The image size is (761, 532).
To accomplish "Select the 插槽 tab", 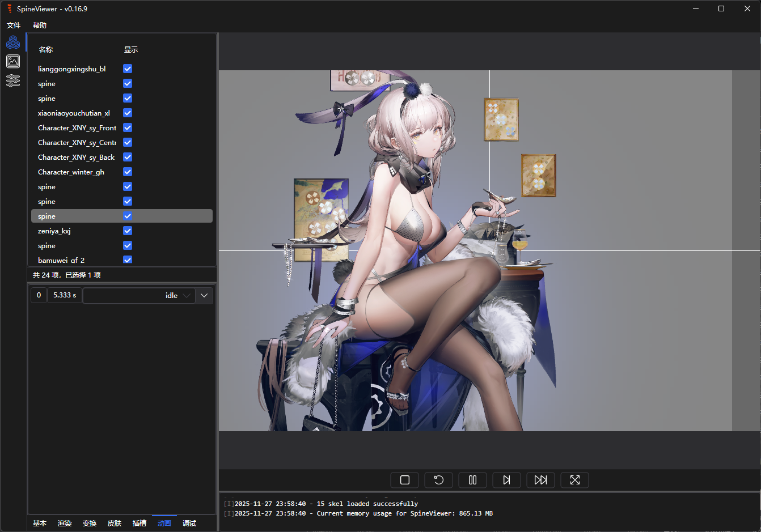I will pos(139,523).
